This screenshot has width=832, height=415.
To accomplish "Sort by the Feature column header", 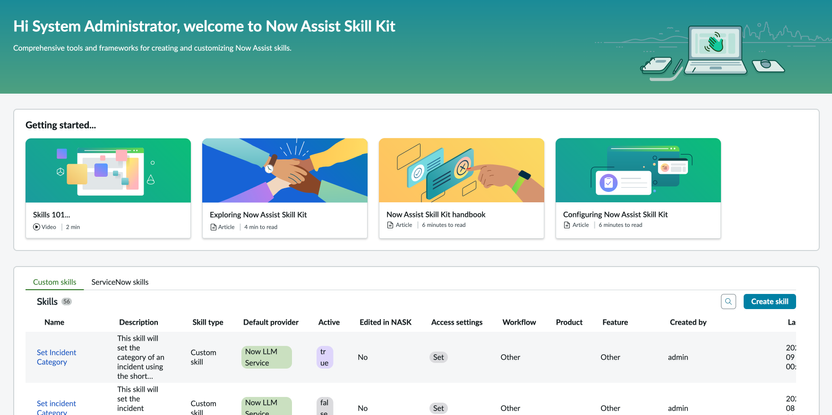I will 615,322.
